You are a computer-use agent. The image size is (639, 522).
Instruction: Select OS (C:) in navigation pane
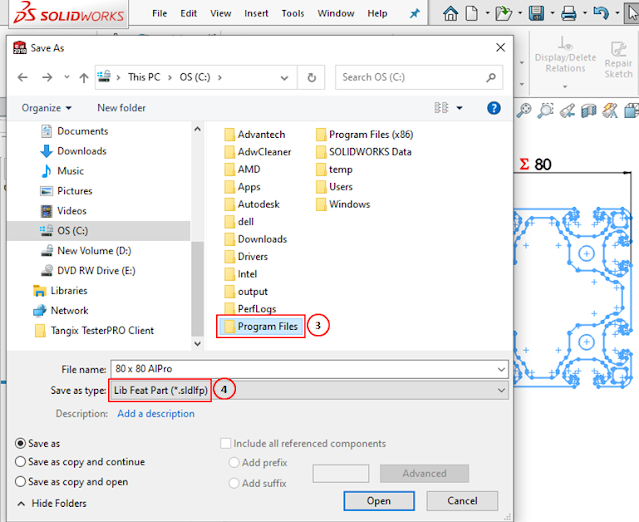click(x=98, y=231)
